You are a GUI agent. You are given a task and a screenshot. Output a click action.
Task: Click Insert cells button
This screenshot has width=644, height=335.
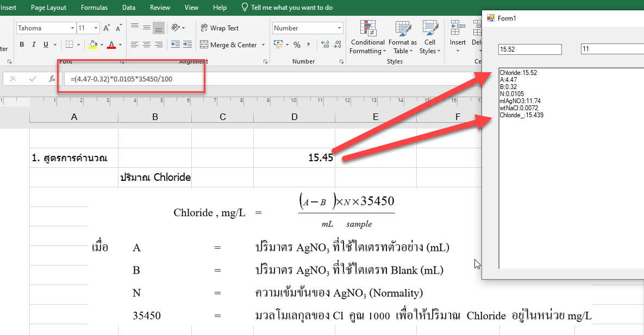point(458,37)
